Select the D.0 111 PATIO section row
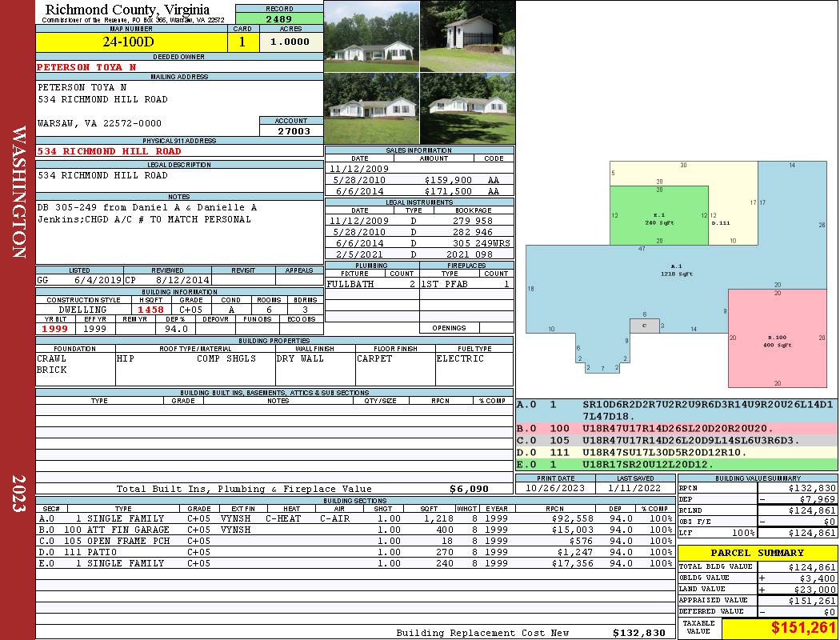The width and height of the screenshot is (840, 640). (x=355, y=552)
